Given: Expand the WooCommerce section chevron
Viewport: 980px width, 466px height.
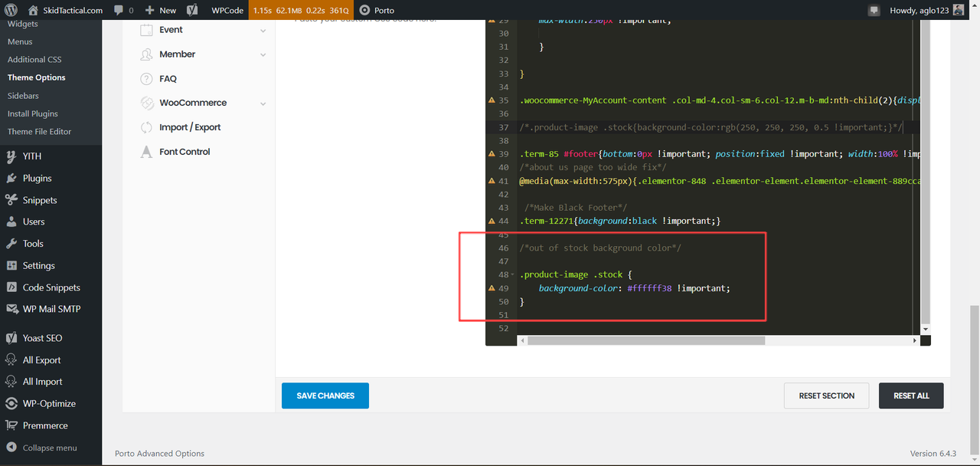Looking at the screenshot, I should pos(263,103).
